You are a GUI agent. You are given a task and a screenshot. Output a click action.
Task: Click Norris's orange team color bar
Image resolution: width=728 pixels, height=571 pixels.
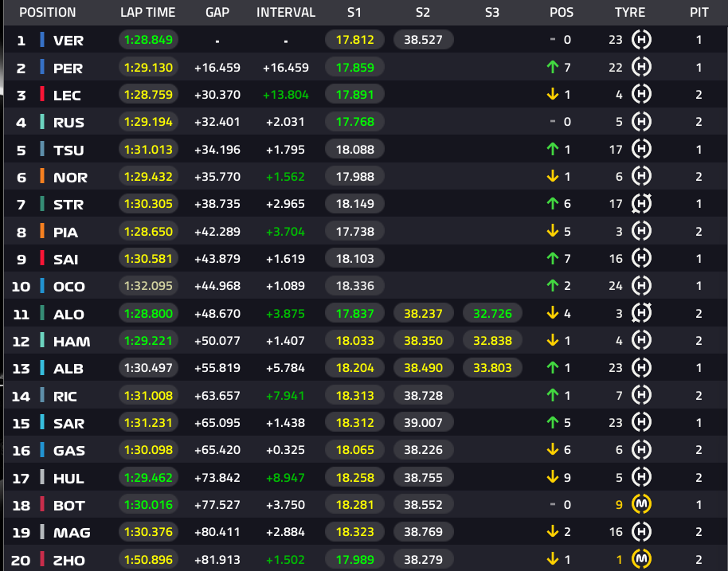(x=42, y=176)
